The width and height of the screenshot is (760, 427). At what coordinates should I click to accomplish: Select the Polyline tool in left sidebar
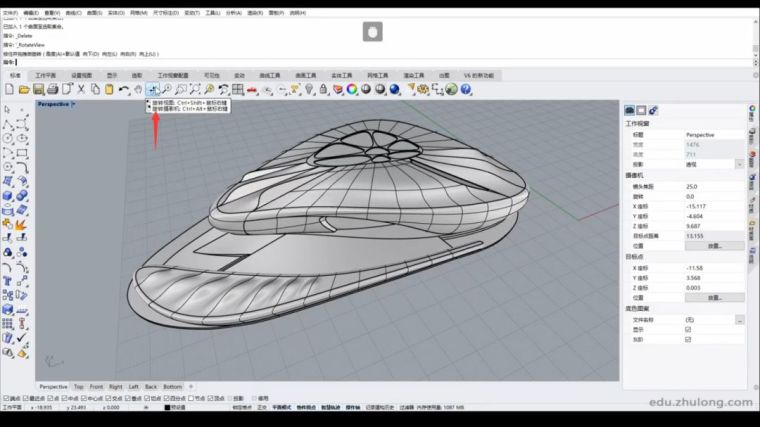click(8, 125)
